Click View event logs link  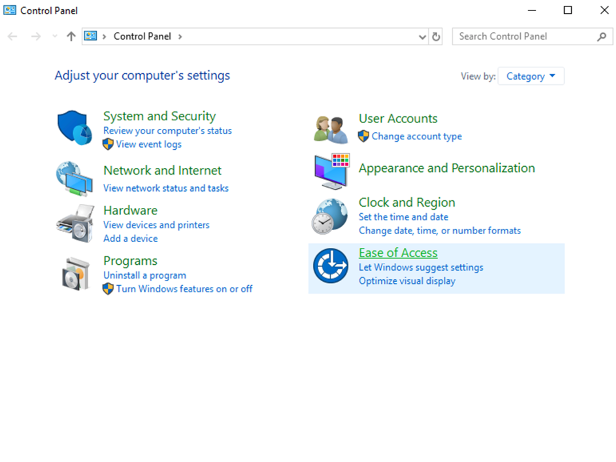tap(148, 145)
